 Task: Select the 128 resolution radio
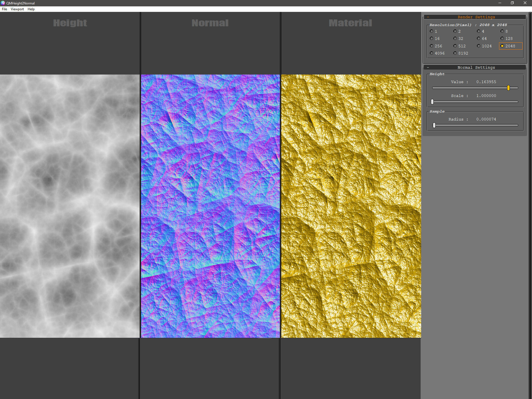(x=502, y=39)
